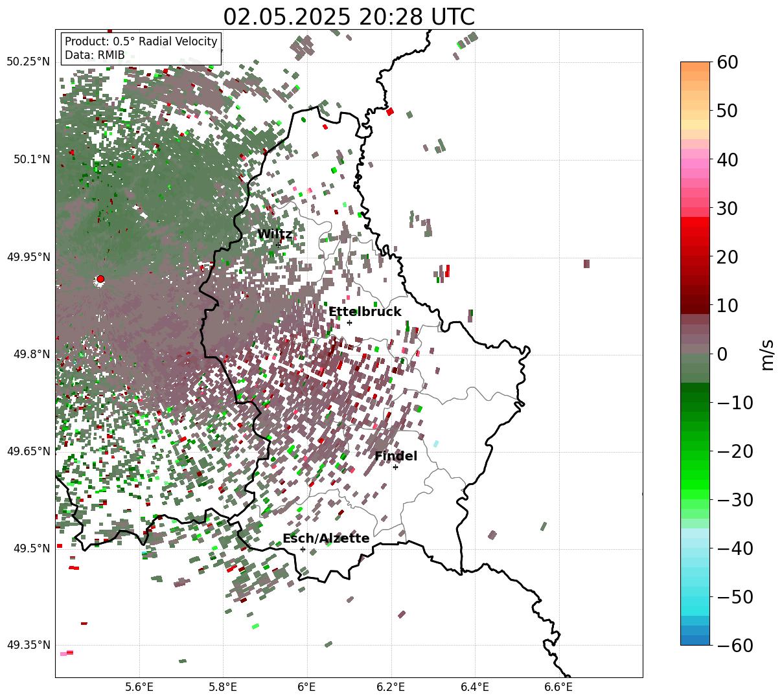Click the colorbar 20 tick label
The image size is (782, 700).
coord(727,256)
